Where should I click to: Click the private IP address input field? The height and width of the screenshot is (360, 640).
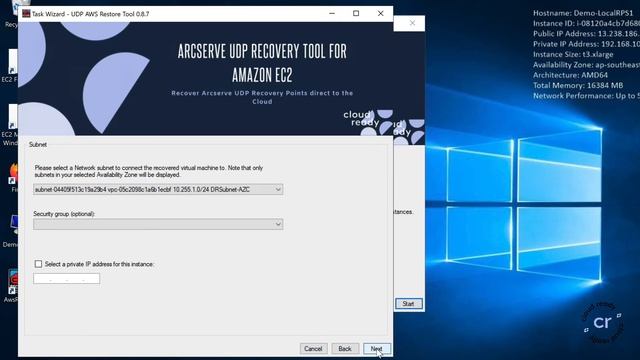67,279
